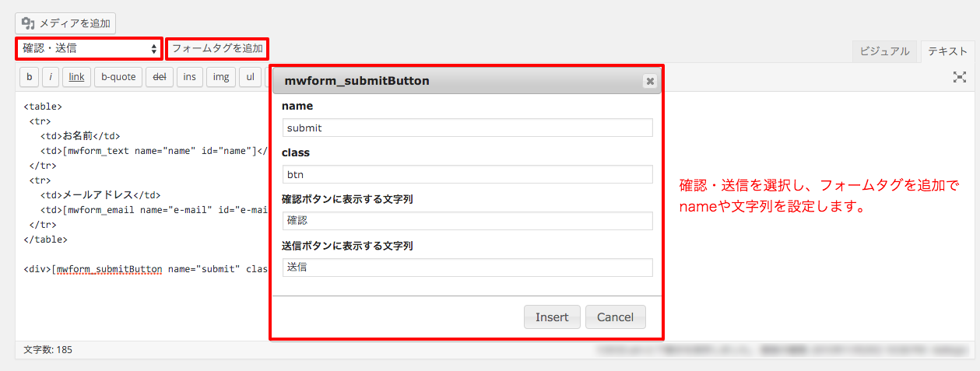Switch to the ビジュアル editor tab
This screenshot has width=980, height=371.
pos(884,51)
